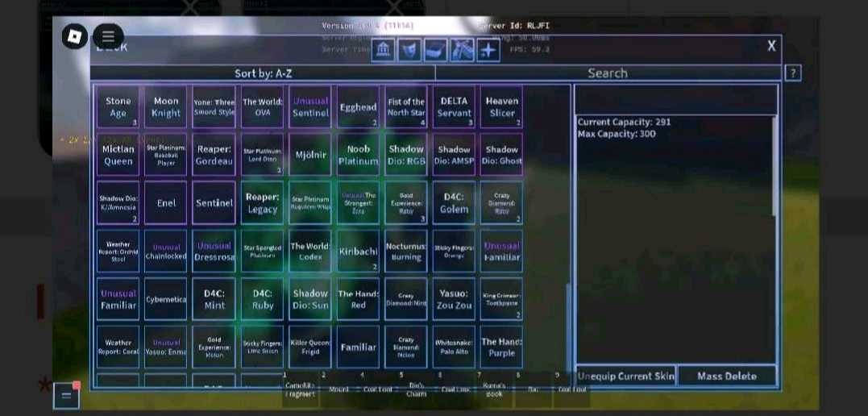This screenshot has height=416, width=868.
Task: Open the chest box icon tab
Action: tap(436, 51)
